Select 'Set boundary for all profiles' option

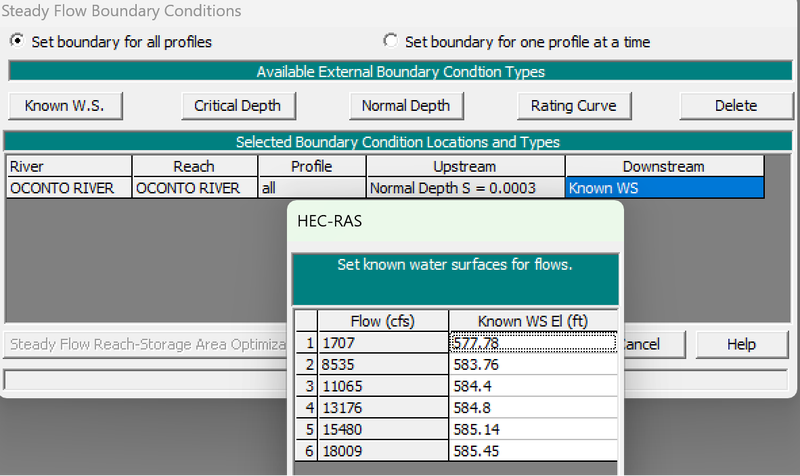tap(17, 42)
